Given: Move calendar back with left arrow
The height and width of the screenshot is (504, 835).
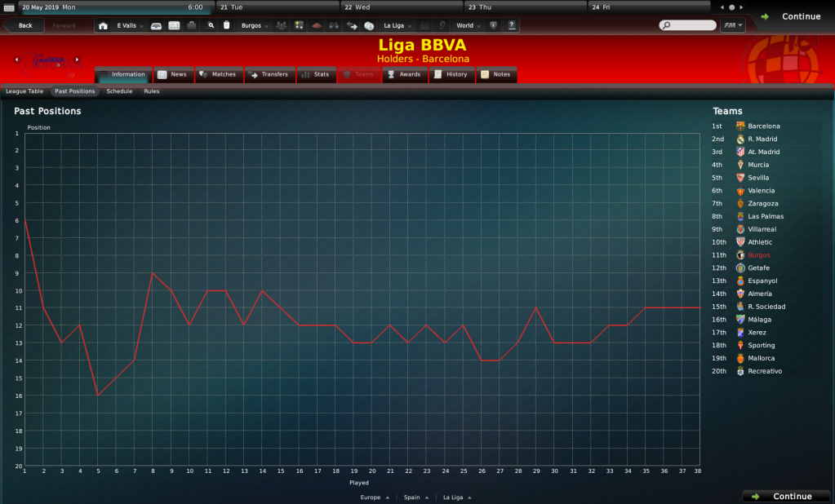Looking at the screenshot, I should (x=722, y=7).
